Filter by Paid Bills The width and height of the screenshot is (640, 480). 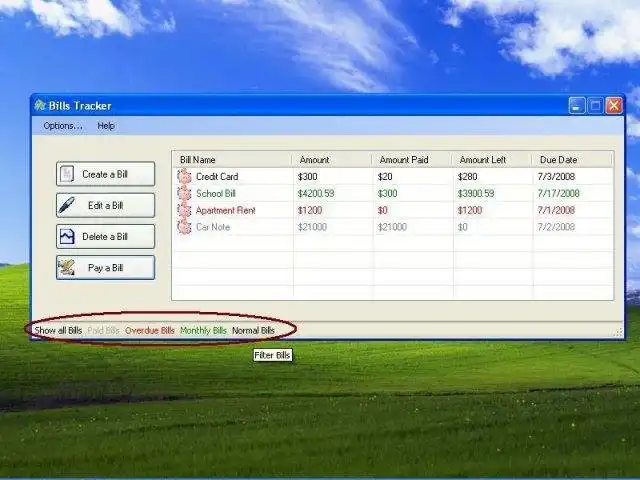tap(104, 330)
